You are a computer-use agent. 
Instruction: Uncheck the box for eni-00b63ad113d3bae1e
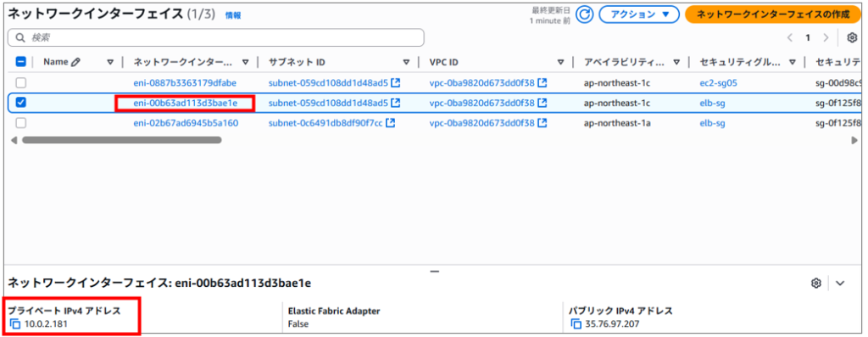(20, 103)
